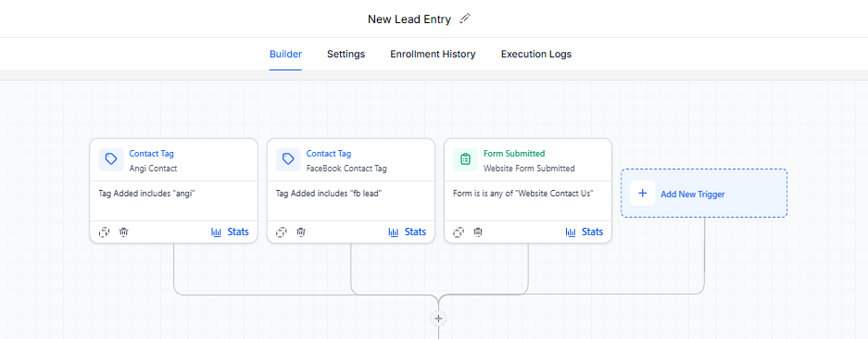
Task: Click the Form Submitted heading
Action: click(514, 154)
